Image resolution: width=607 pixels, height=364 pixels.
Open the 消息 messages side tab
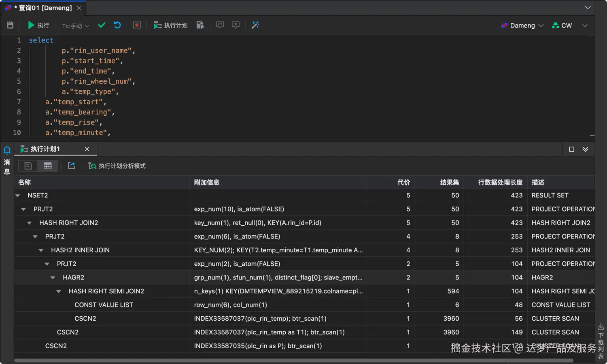(7, 167)
